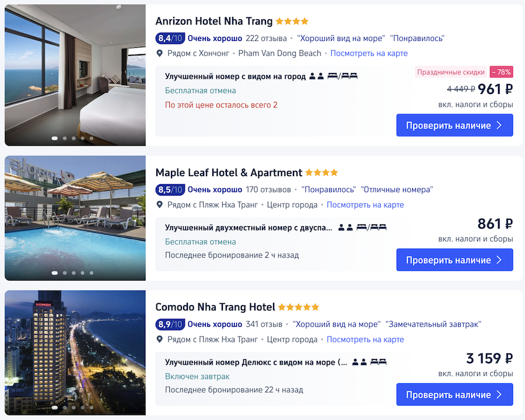Viewport: 525px width, 420px height.
Task: Check availability for Maple Leaf Hotel
Action: point(454,260)
